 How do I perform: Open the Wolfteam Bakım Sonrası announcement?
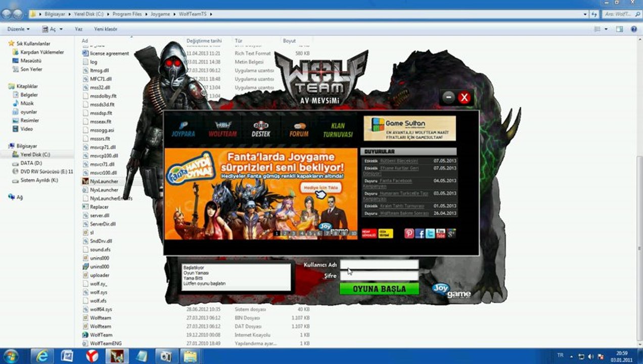tap(404, 213)
